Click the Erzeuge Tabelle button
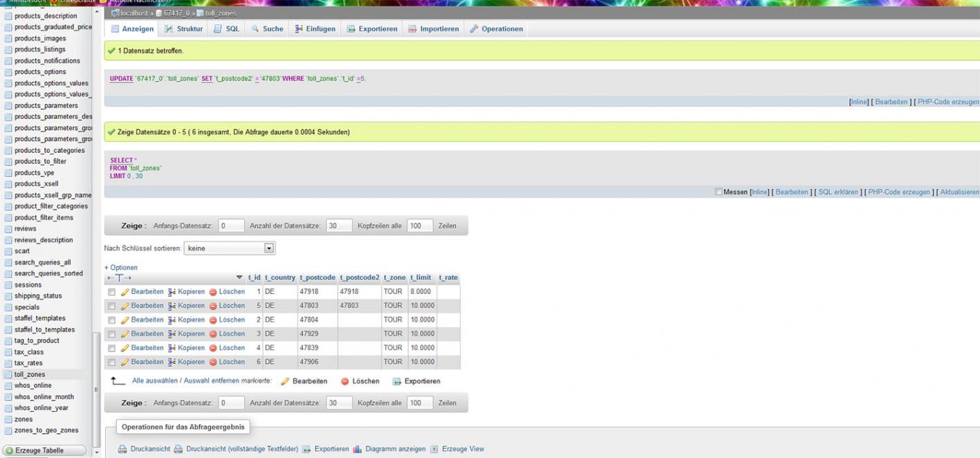Viewport: 980px width, 458px height. (45, 450)
